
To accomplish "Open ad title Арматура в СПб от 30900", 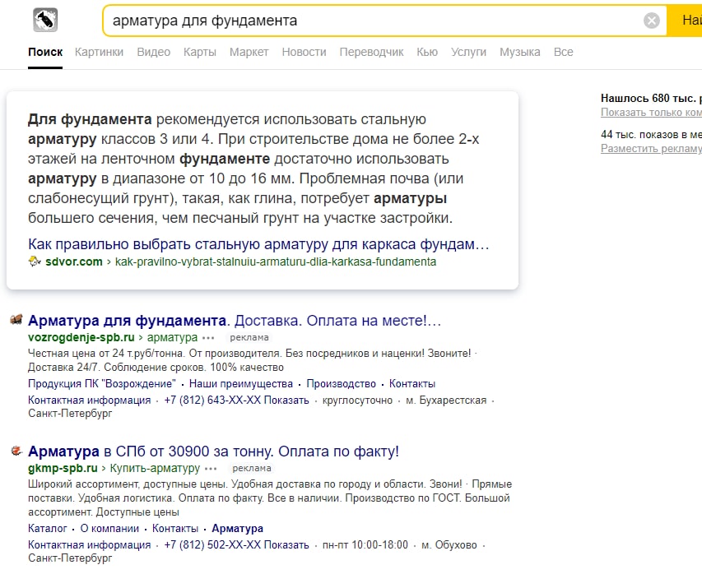I will [213, 451].
